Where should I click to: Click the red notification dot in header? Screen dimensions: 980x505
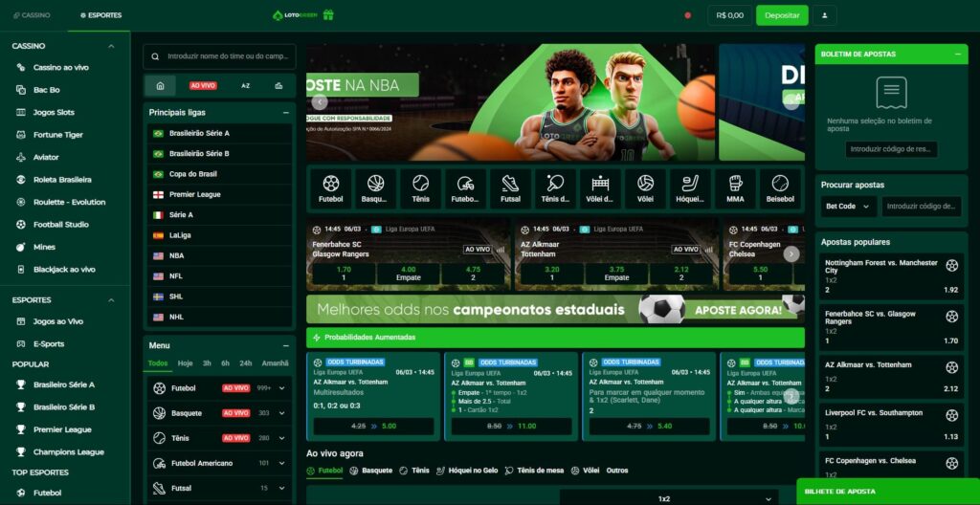[x=688, y=15]
